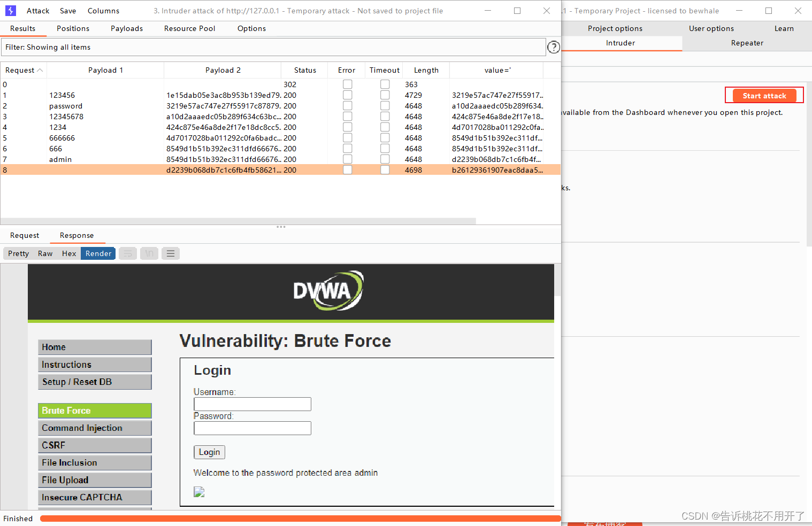Toggle Timeout checkbox for 1234 row
Image resolution: width=812 pixels, height=526 pixels.
coord(385,127)
